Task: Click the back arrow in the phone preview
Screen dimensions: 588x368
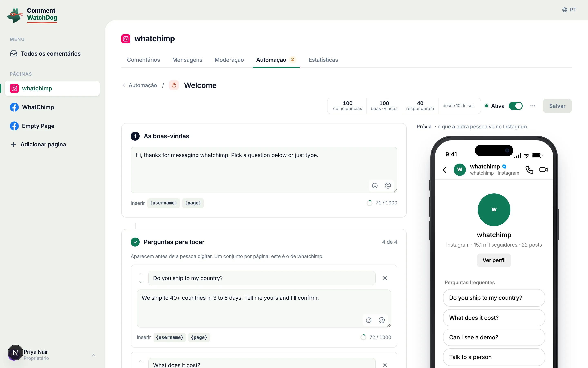Action: coord(445,170)
